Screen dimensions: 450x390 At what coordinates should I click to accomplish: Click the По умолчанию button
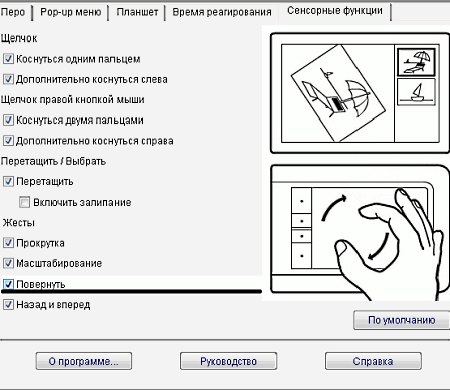pos(401,320)
